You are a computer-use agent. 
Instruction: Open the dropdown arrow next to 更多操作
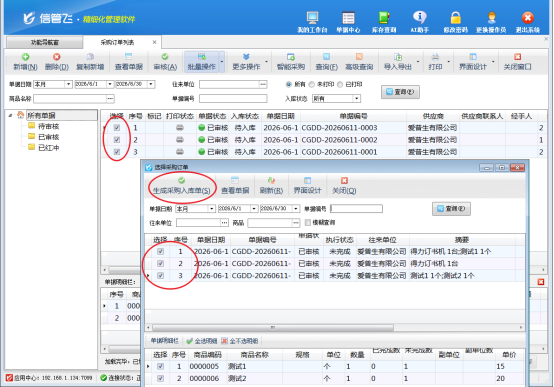266,62
